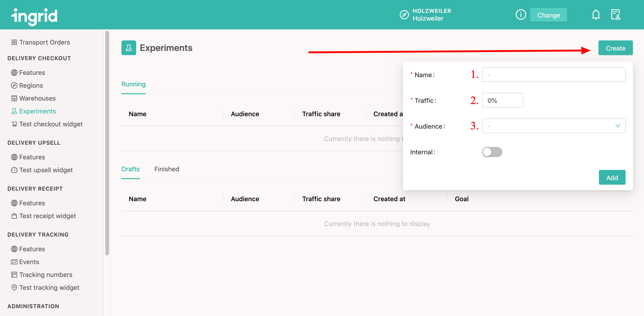Click the Change site button
The height and width of the screenshot is (316, 644).
pyautogui.click(x=549, y=15)
